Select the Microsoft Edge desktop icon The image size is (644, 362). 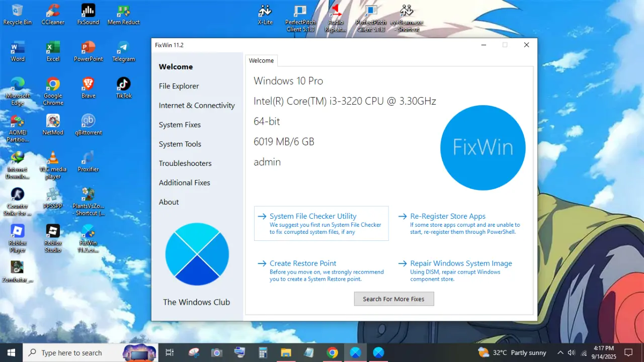[18, 92]
